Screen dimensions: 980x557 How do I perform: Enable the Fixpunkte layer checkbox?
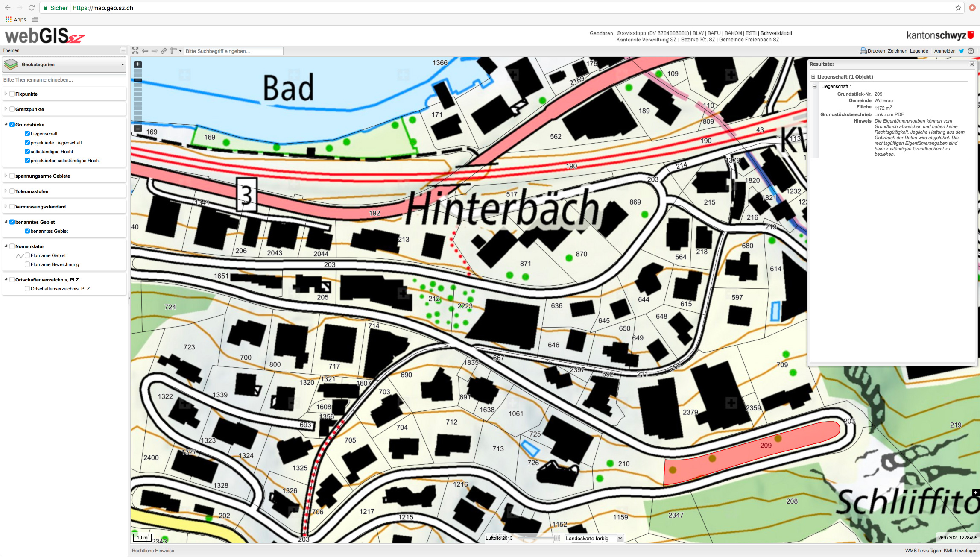tap(12, 94)
